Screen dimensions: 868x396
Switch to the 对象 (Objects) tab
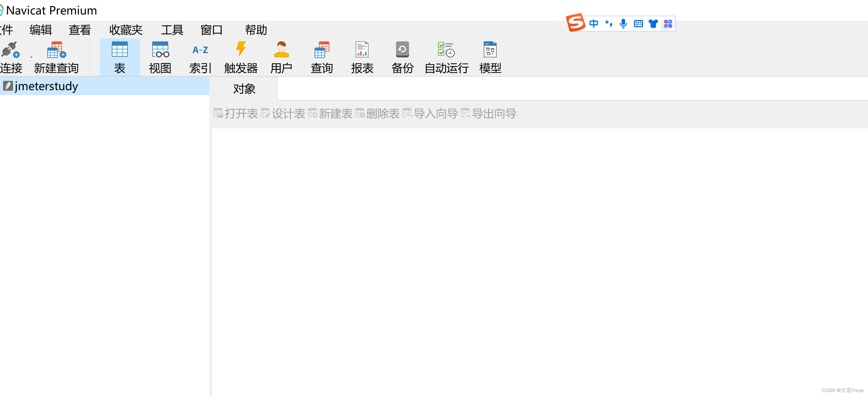244,89
